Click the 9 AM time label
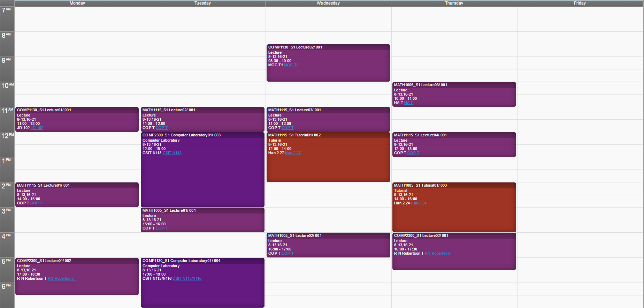Image resolution: width=644 pixels, height=308 pixels. tap(6, 60)
